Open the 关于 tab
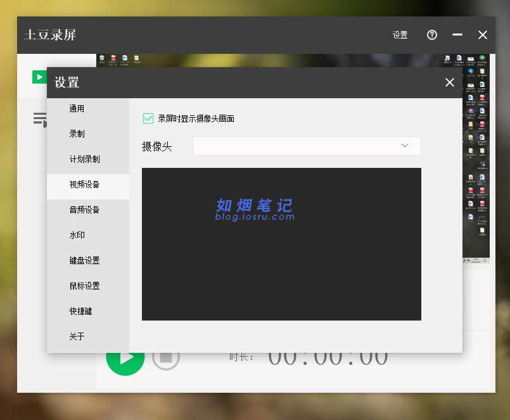The width and height of the screenshot is (510, 420). click(88, 336)
